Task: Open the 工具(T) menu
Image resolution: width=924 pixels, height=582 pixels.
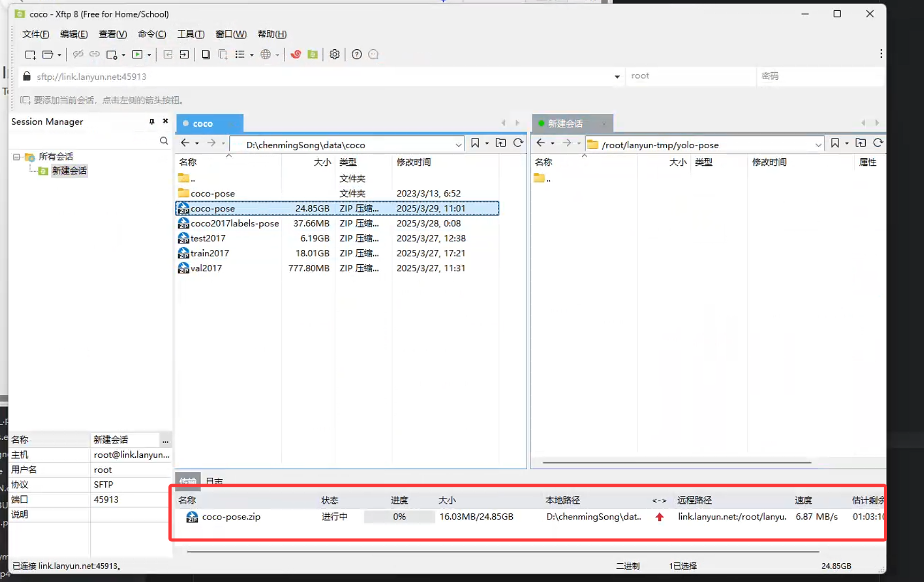Action: point(191,34)
